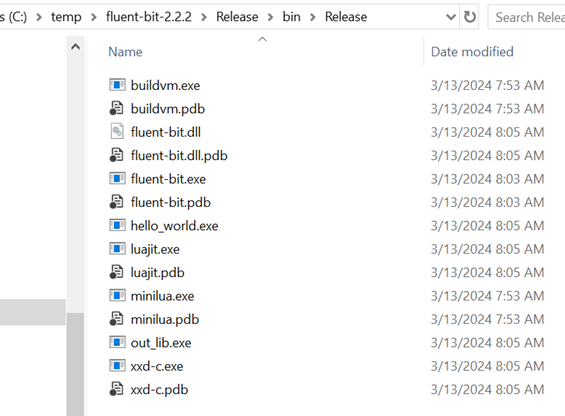Click the buildvm.exe application icon

(x=117, y=85)
